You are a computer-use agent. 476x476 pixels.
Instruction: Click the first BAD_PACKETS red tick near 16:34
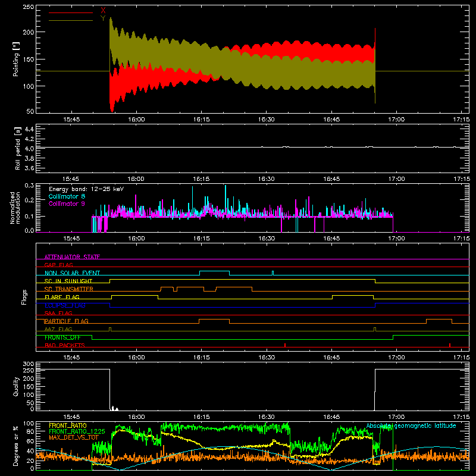(x=285, y=345)
